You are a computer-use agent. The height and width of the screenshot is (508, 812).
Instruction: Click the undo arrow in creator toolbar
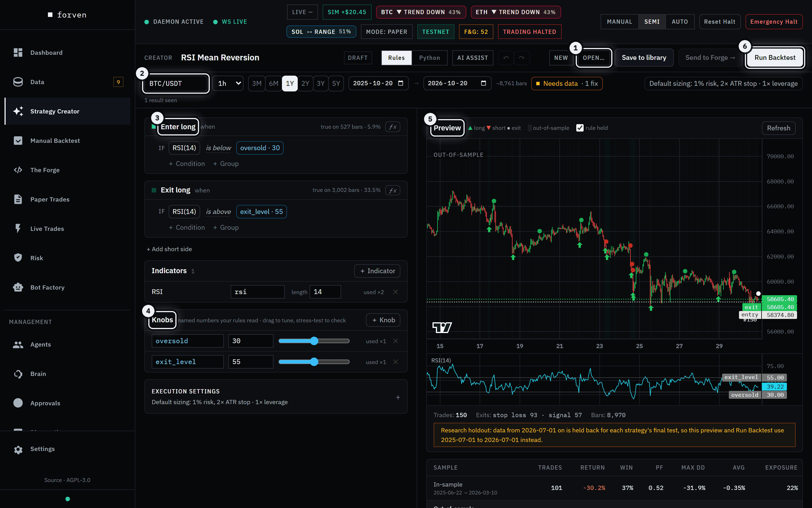(506, 58)
